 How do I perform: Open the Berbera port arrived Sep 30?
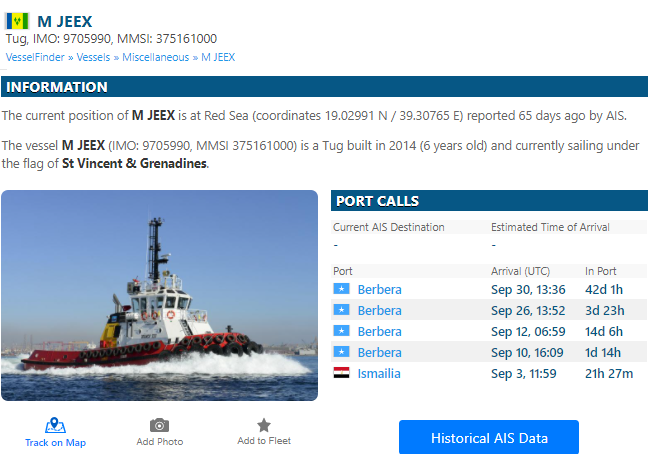pos(379,289)
